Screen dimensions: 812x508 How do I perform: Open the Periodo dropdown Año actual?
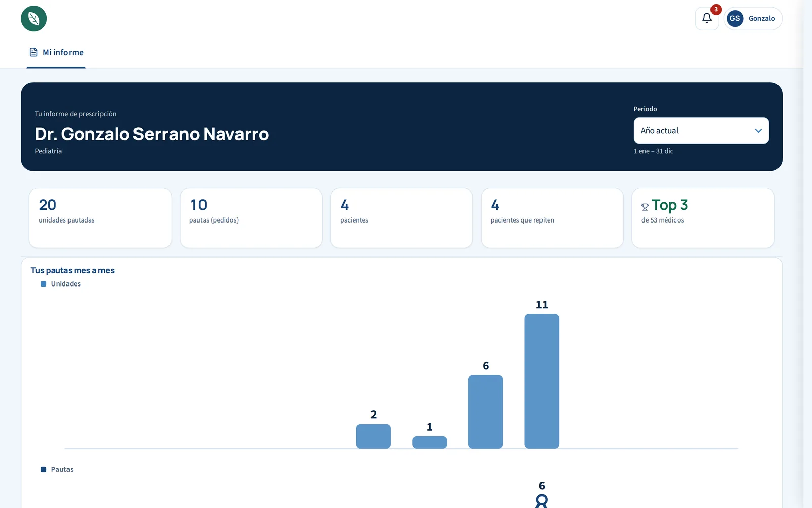(701, 131)
